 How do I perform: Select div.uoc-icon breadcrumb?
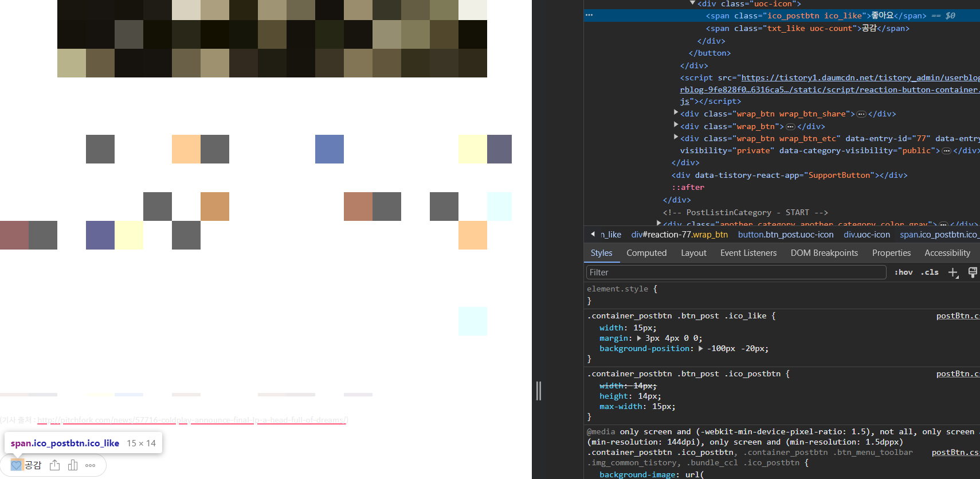[x=867, y=235]
